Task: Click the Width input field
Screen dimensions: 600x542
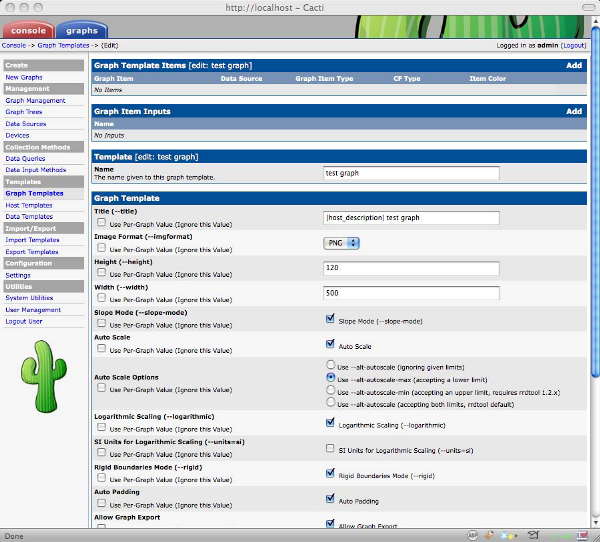Action: click(x=411, y=293)
